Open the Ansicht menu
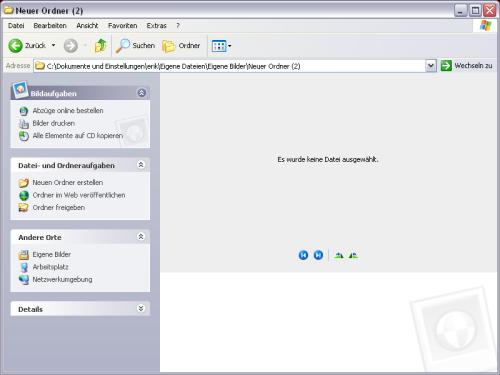This screenshot has width=500, height=375. point(87,26)
